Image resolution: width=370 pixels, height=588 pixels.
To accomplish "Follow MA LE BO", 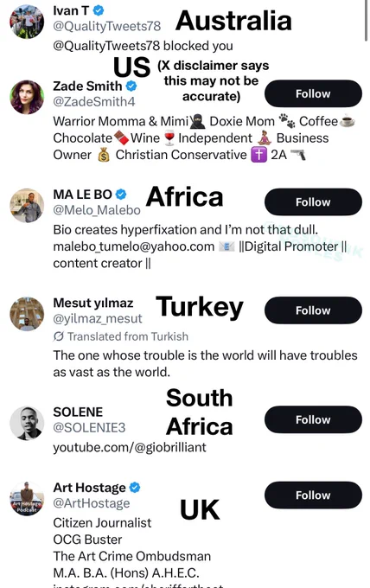I will tap(313, 201).
